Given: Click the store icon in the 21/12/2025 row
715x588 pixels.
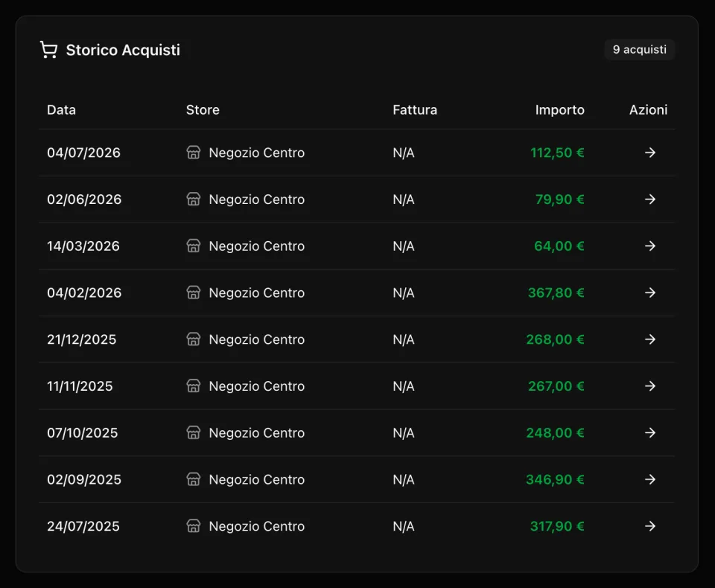Looking at the screenshot, I should pyautogui.click(x=194, y=339).
